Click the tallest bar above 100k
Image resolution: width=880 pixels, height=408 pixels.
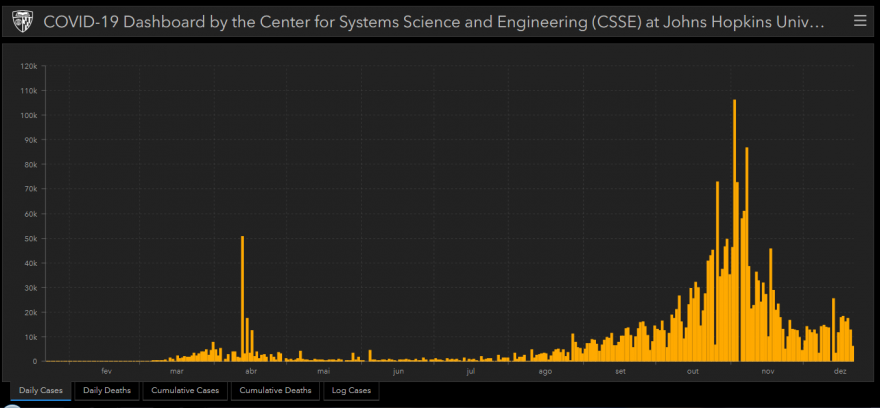734,231
